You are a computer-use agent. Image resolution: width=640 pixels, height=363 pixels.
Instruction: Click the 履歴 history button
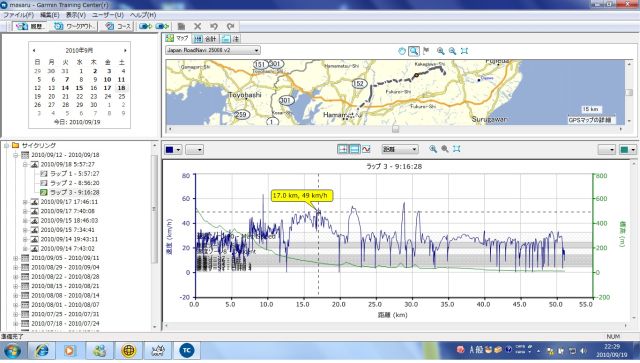click(29, 26)
